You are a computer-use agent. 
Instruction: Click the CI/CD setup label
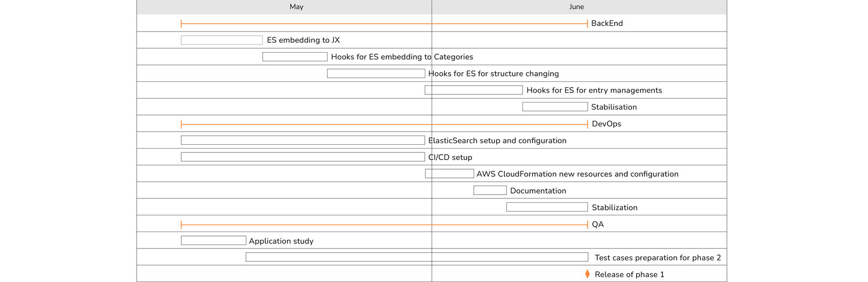450,157
